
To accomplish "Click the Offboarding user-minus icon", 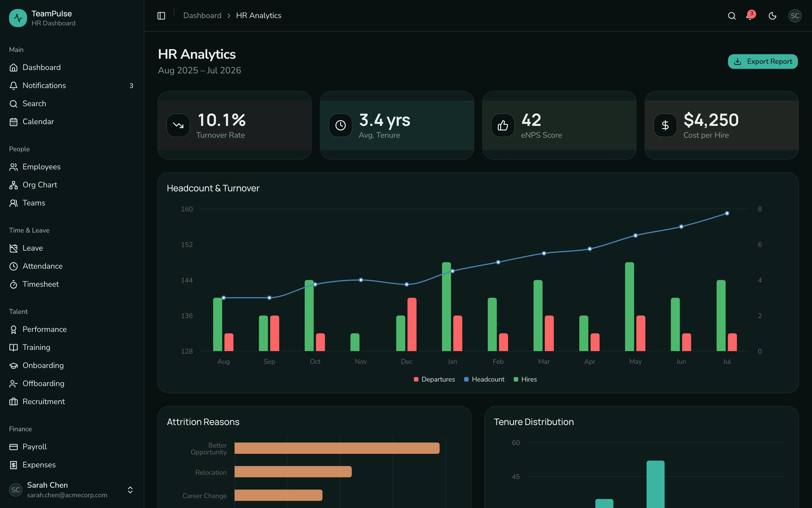I will (14, 384).
